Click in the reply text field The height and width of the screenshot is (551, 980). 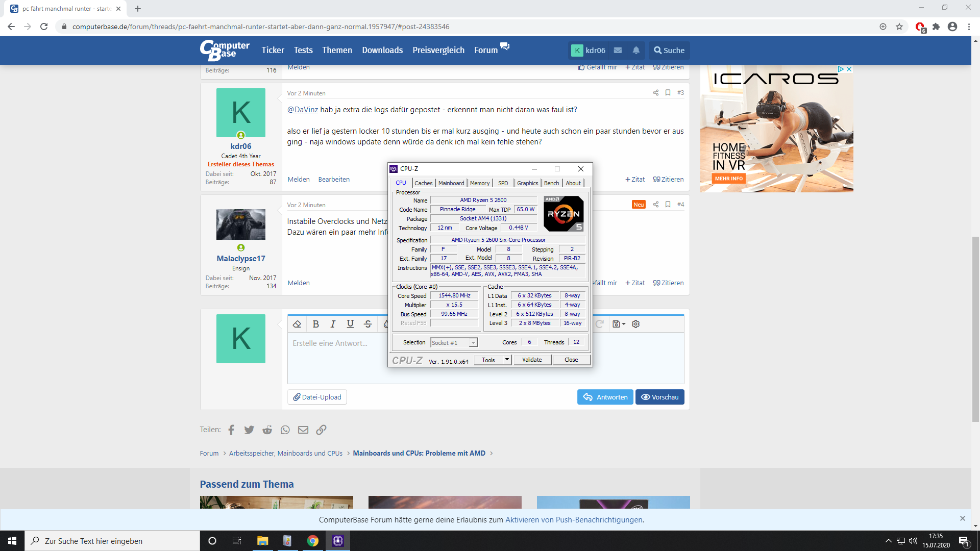485,357
